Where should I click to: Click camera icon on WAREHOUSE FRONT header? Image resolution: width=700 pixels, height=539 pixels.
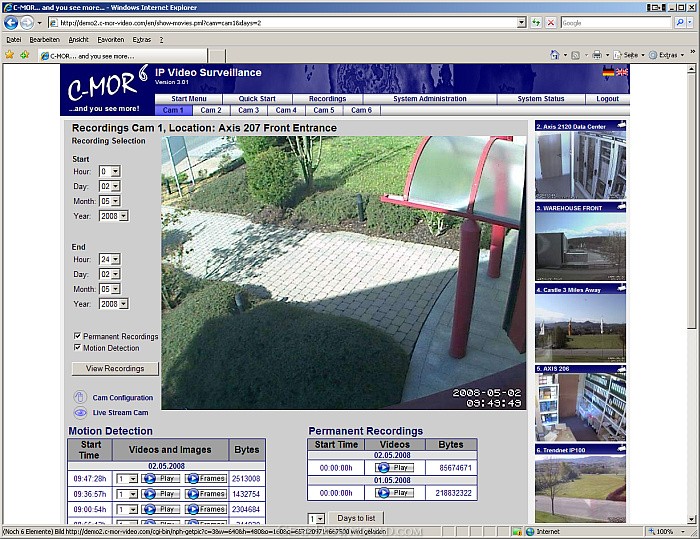point(621,207)
